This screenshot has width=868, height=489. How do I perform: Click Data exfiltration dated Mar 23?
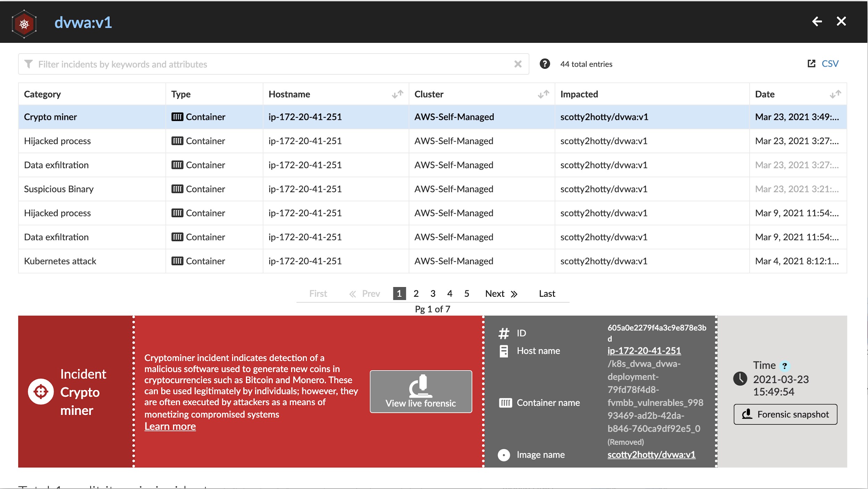(56, 165)
